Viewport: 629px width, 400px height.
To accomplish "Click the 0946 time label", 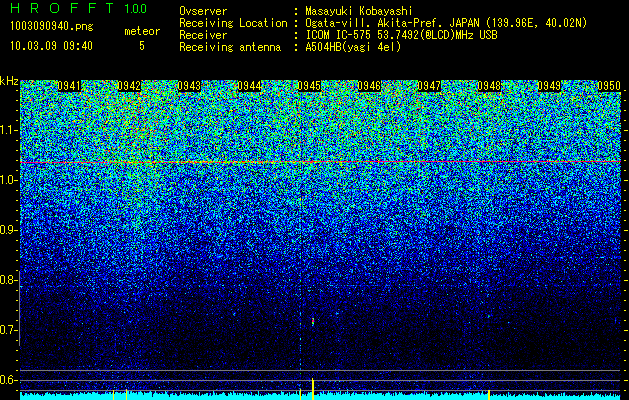I will pos(369,86).
